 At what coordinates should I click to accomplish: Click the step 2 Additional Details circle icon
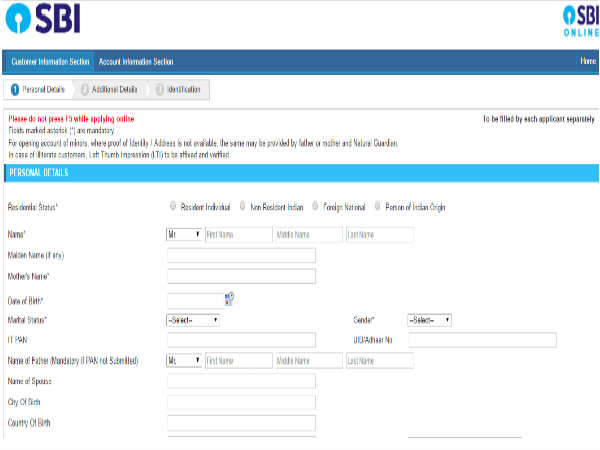[85, 90]
